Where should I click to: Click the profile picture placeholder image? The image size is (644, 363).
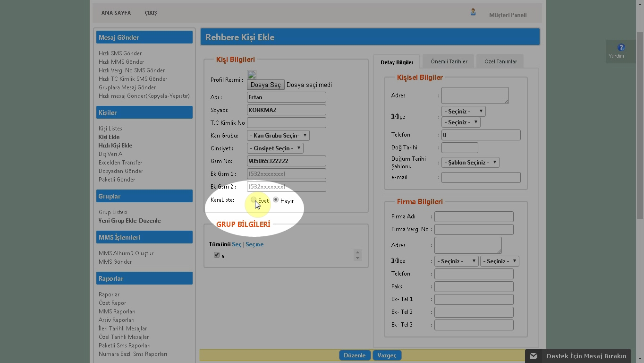(252, 75)
